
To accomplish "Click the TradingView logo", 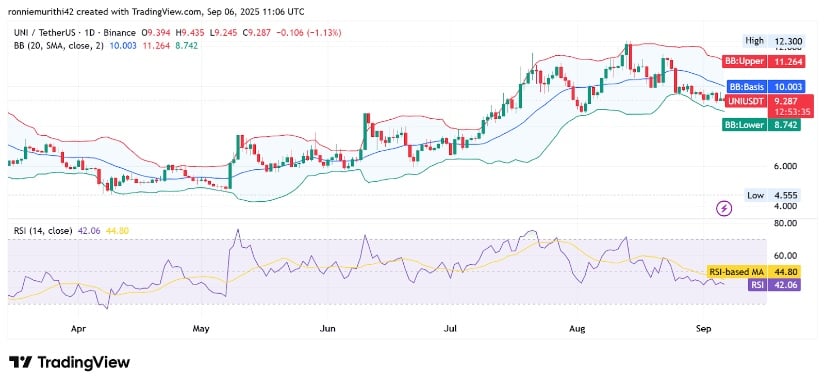I will (69, 362).
